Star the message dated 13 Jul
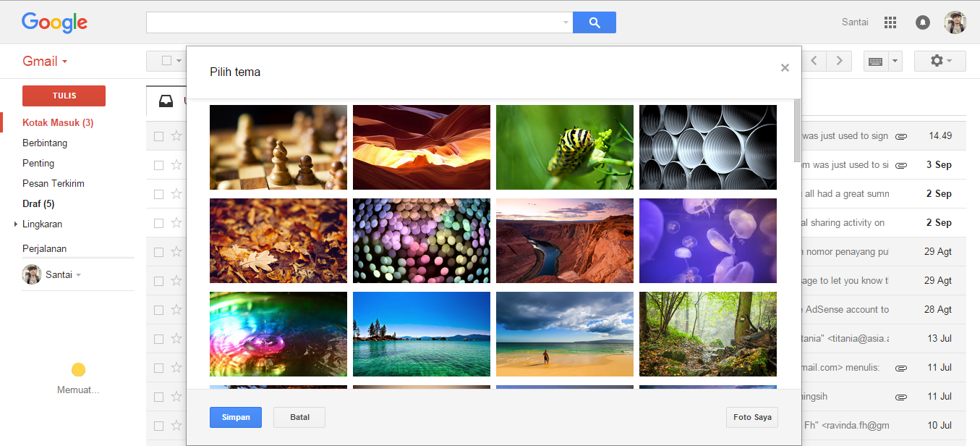 (x=176, y=339)
